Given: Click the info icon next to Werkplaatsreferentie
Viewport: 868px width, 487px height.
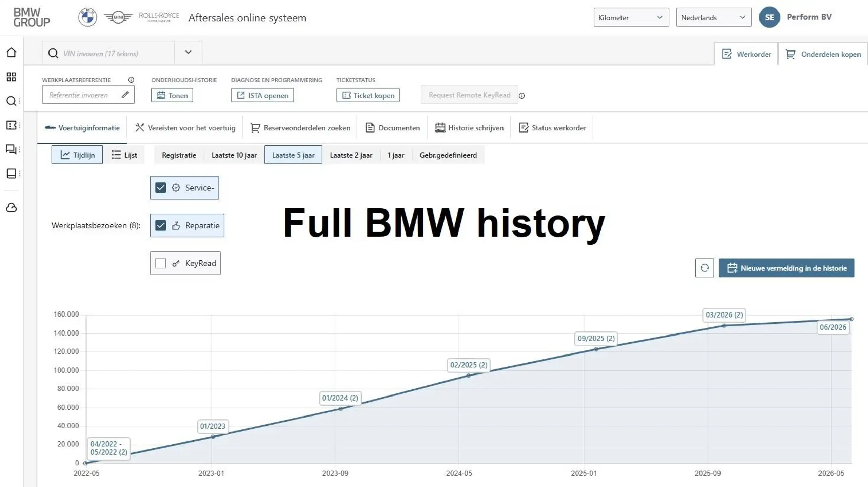Looking at the screenshot, I should pyautogui.click(x=131, y=80).
